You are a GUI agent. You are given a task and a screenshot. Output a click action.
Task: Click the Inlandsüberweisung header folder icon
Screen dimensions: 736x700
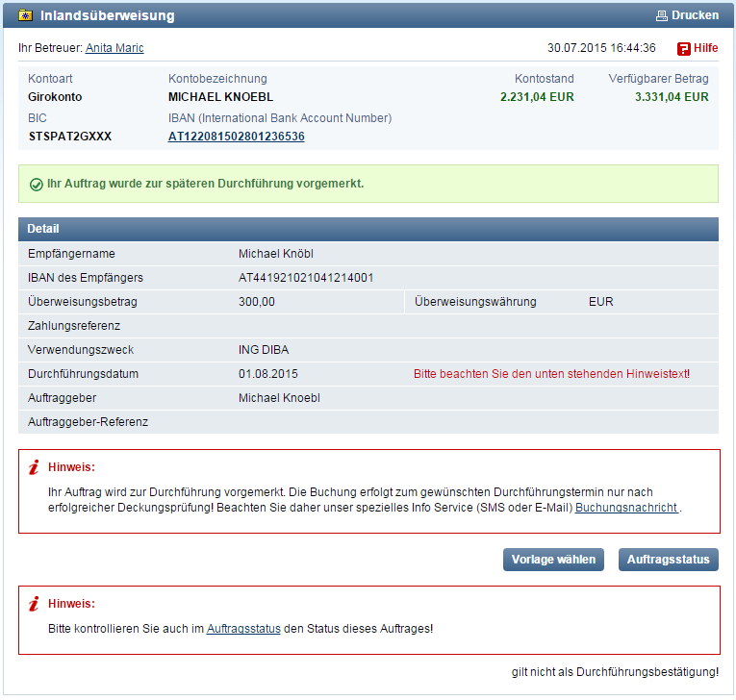coord(25,15)
